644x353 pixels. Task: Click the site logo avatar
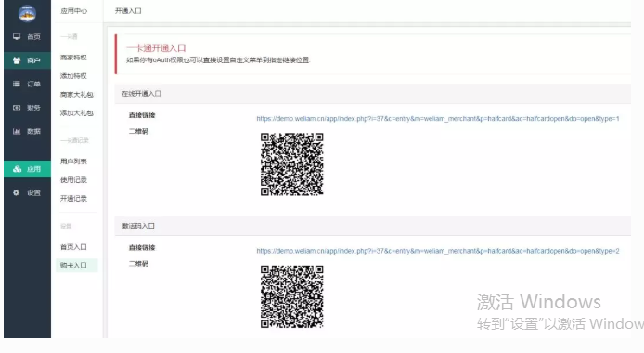click(x=27, y=13)
